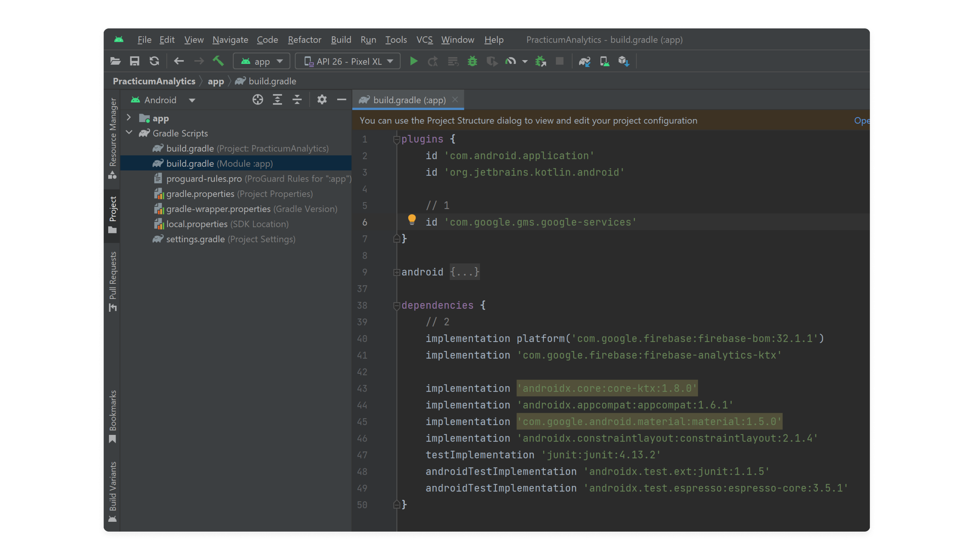This screenshot has width=974, height=560.
Task: Select local.properties file
Action: 236,224
